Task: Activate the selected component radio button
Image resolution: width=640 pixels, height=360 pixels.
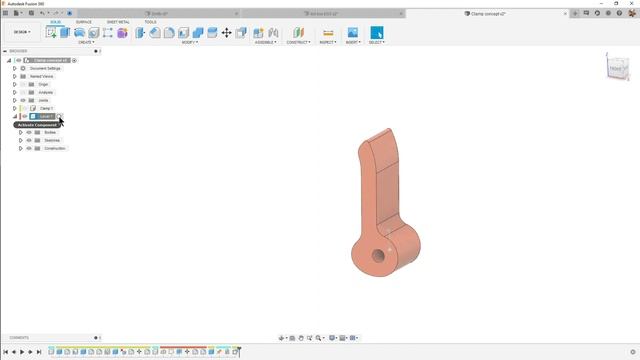Action: point(59,117)
